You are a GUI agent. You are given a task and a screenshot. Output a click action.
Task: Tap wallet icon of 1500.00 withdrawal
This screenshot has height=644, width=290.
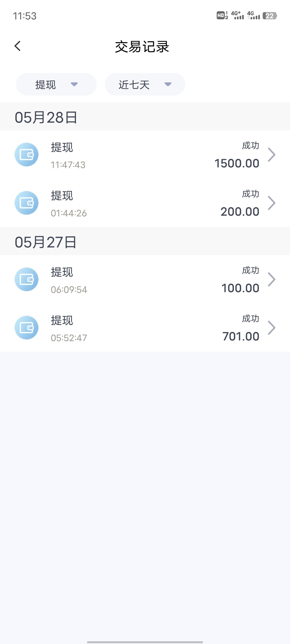tap(26, 155)
